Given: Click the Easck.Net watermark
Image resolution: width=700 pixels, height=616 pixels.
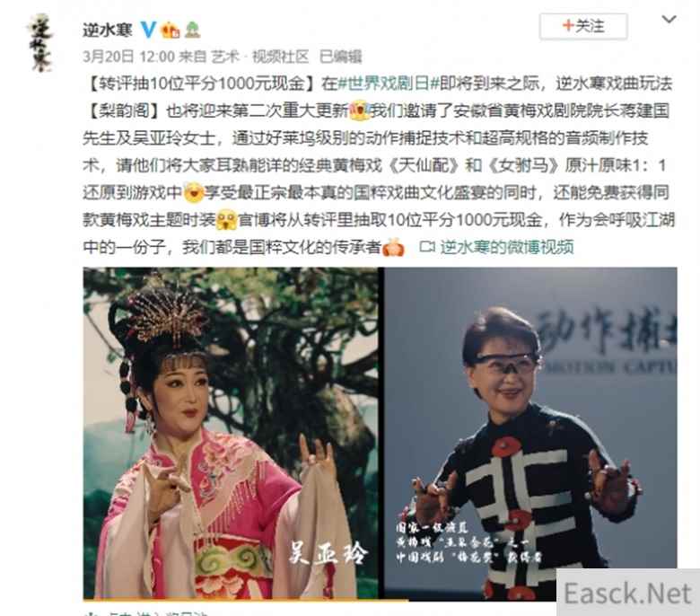Looking at the screenshot, I should point(628,594).
